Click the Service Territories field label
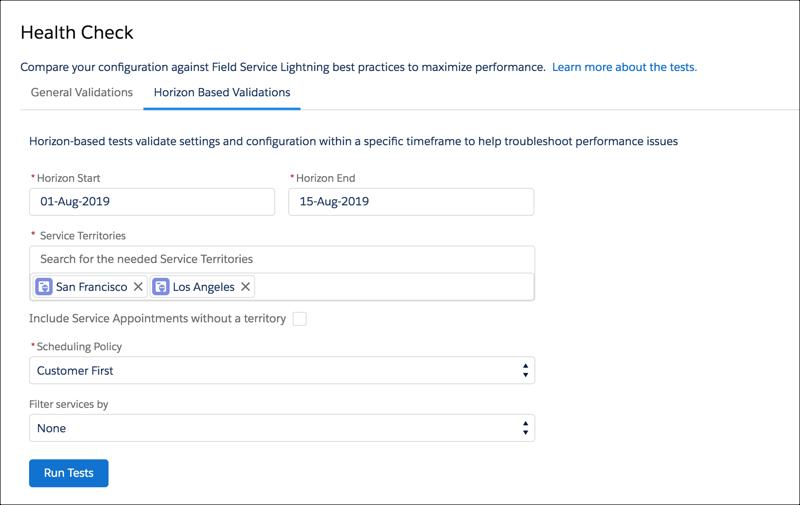 click(83, 236)
